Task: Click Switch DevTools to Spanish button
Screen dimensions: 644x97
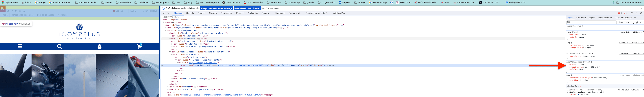Action: click(247, 8)
